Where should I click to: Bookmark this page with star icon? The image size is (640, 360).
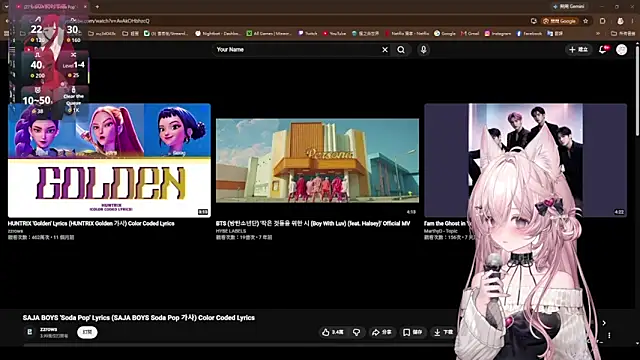[586, 21]
